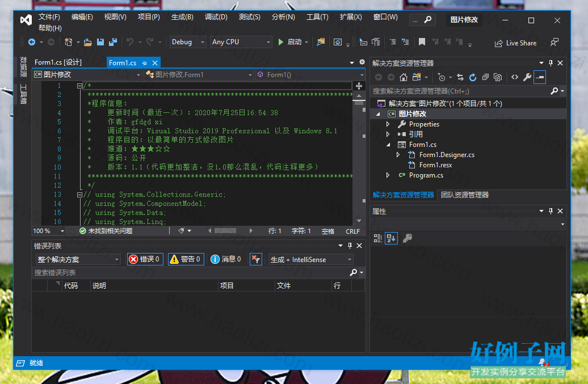Collapse the Form1.cs tree node

[388, 145]
